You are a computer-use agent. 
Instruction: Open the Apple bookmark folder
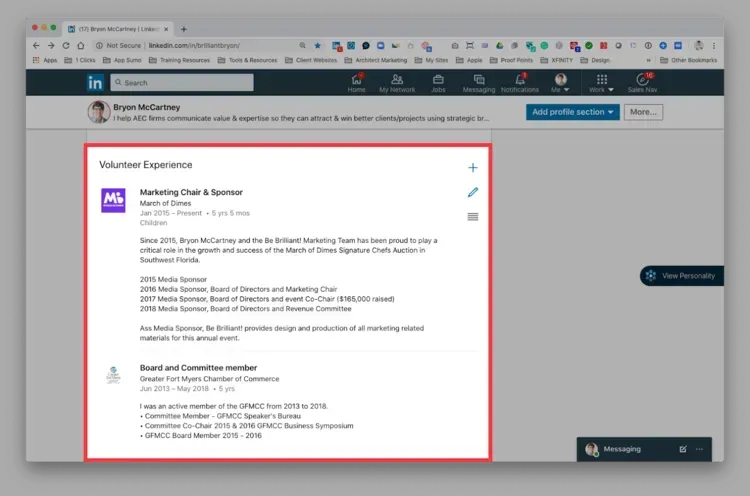[469, 60]
